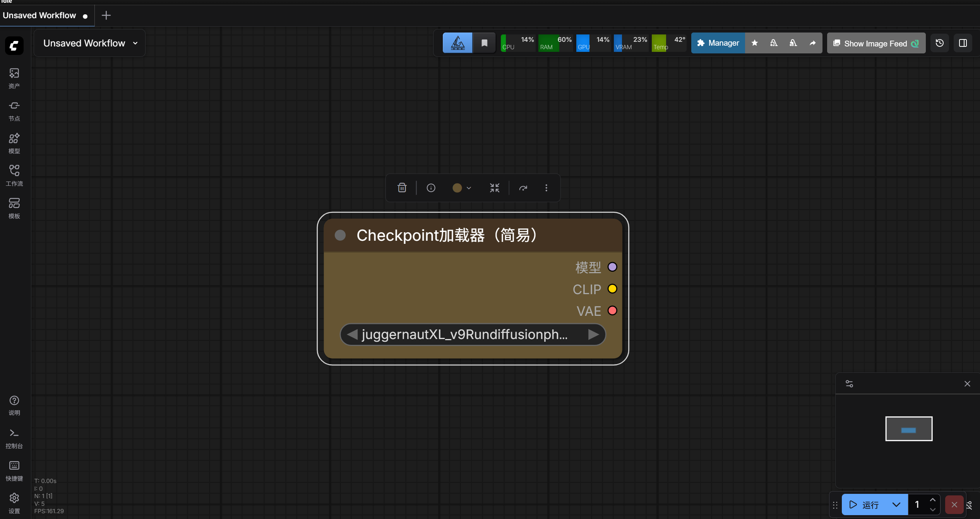Show node info with info icon
Image resolution: width=980 pixels, height=519 pixels.
(x=431, y=188)
